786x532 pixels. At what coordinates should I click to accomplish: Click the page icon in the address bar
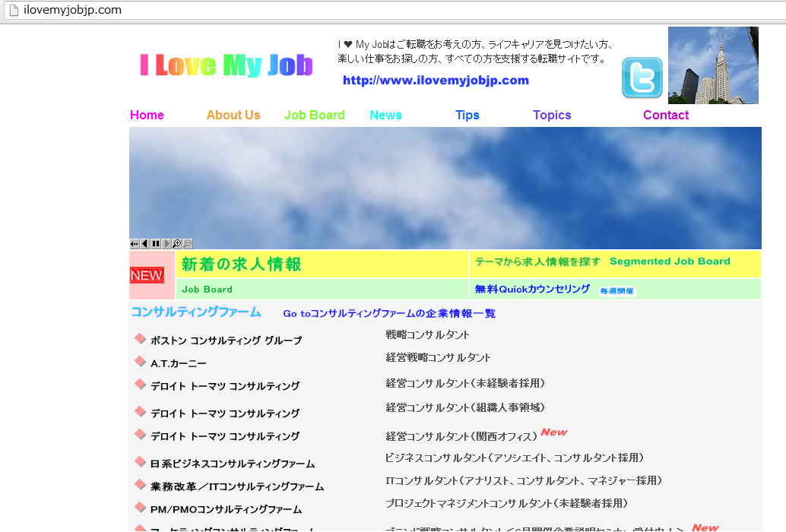14,10
